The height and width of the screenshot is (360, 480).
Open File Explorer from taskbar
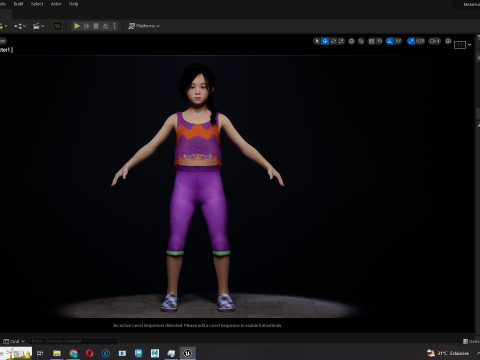tap(57, 353)
